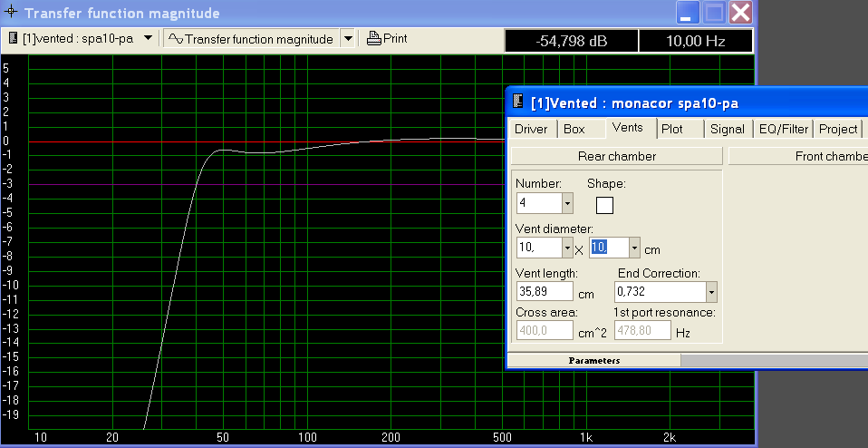Close the Transfer function magnitude window

click(740, 13)
